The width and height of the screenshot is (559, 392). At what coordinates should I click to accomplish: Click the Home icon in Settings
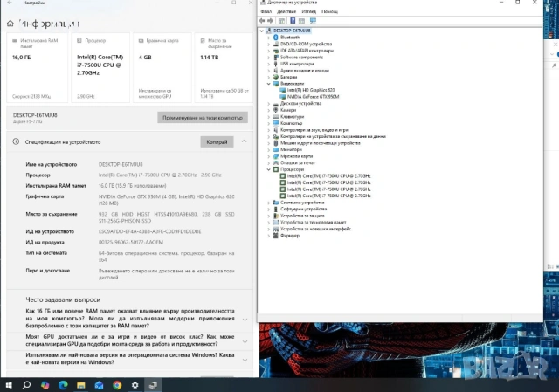(10, 24)
